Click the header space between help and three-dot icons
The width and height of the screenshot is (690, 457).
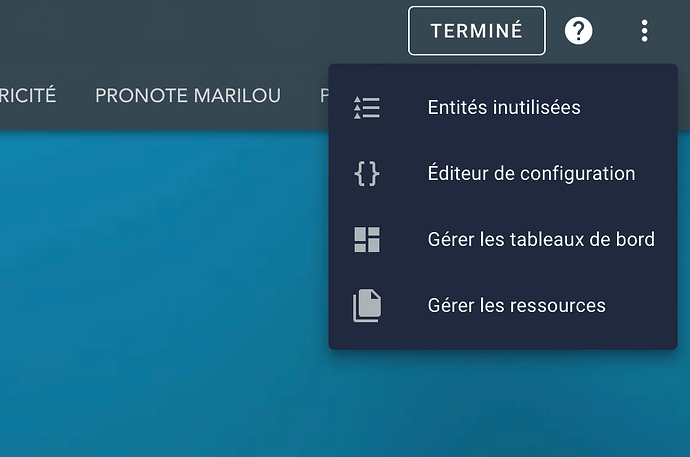coord(616,31)
